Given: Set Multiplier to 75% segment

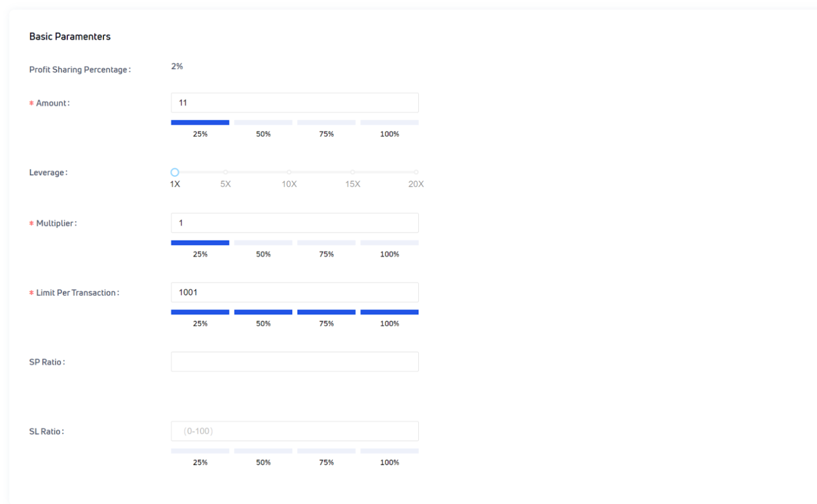Looking at the screenshot, I should coord(326,243).
